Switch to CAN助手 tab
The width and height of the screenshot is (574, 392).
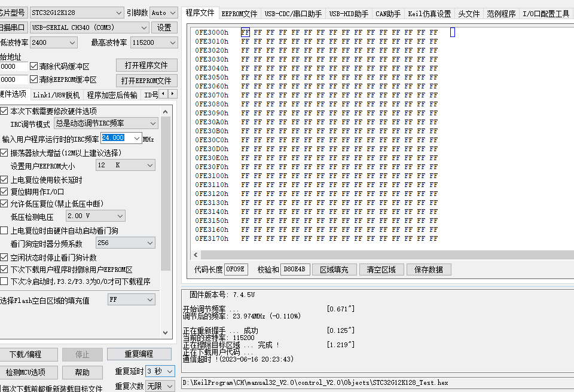tap(388, 14)
